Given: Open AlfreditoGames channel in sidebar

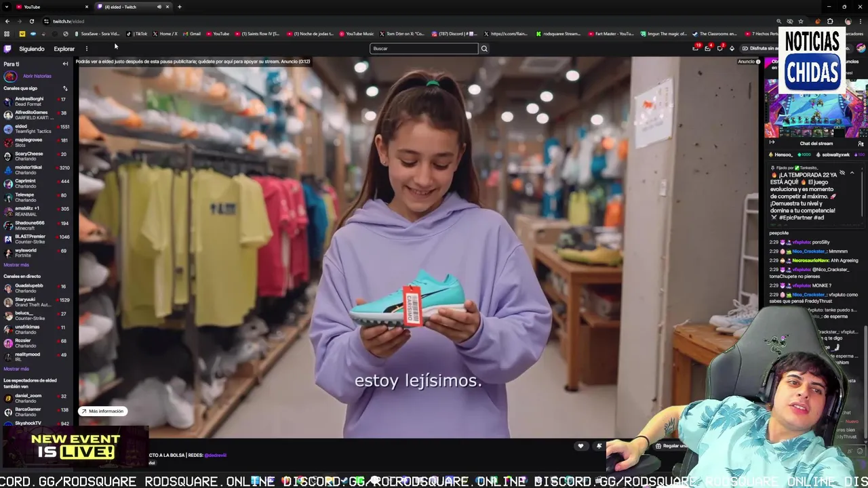Looking at the screenshot, I should [x=36, y=115].
